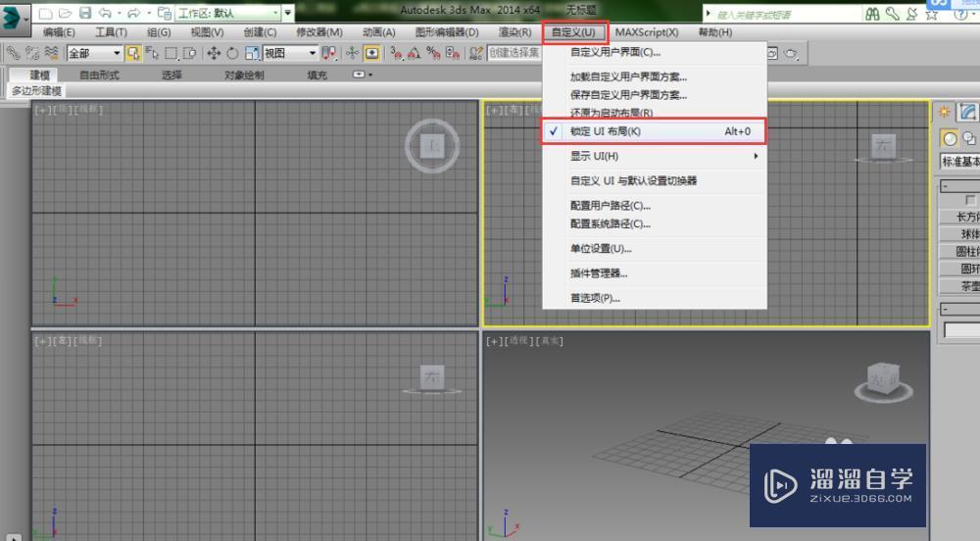This screenshot has width=980, height=541.
Task: Open the Modify tab in command panel
Action: 968,112
